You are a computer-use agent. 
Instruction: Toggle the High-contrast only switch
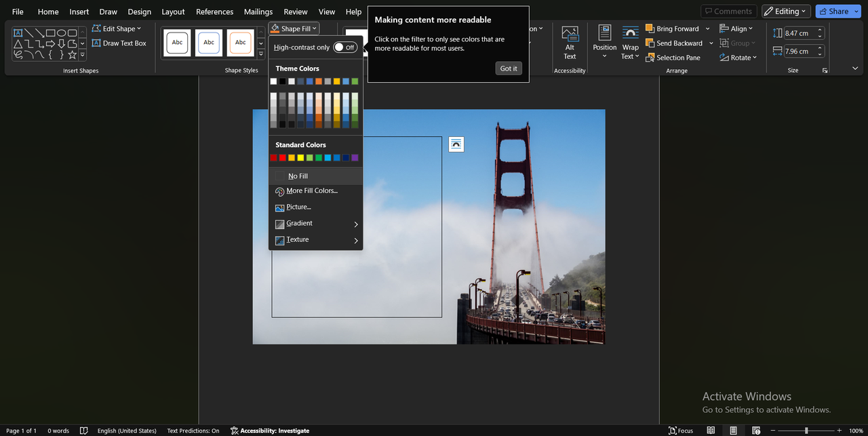point(345,47)
